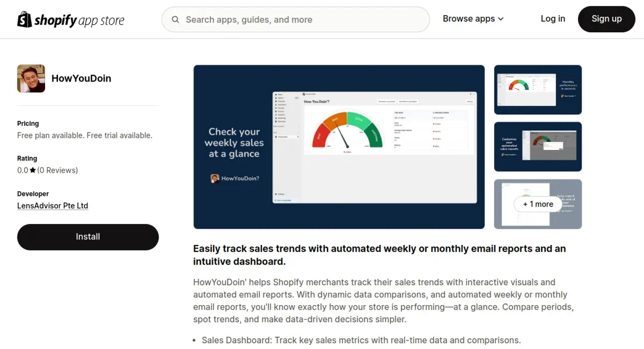The width and height of the screenshot is (644, 349).
Task: Open the Monthly performance thumbnail
Action: pyautogui.click(x=538, y=90)
